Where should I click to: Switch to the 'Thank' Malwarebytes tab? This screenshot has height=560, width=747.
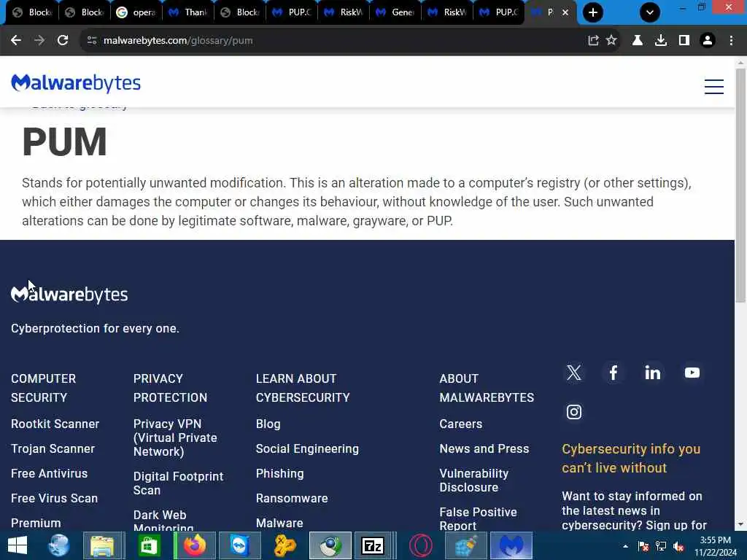coord(188,12)
